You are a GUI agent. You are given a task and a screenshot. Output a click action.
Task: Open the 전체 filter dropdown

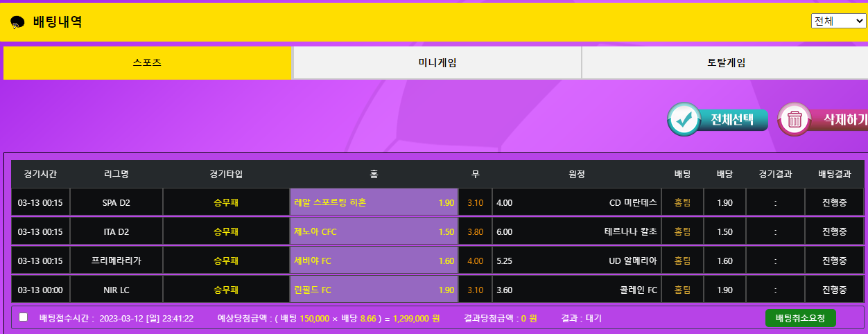click(x=837, y=21)
